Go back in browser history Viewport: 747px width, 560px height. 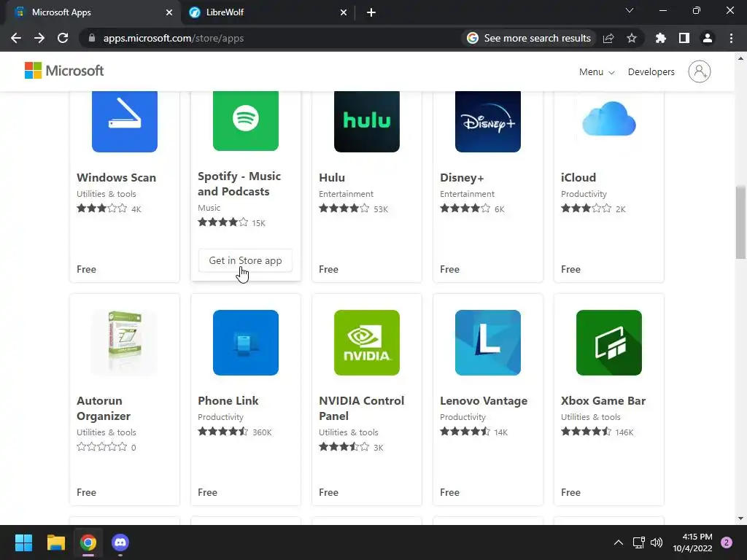click(16, 38)
